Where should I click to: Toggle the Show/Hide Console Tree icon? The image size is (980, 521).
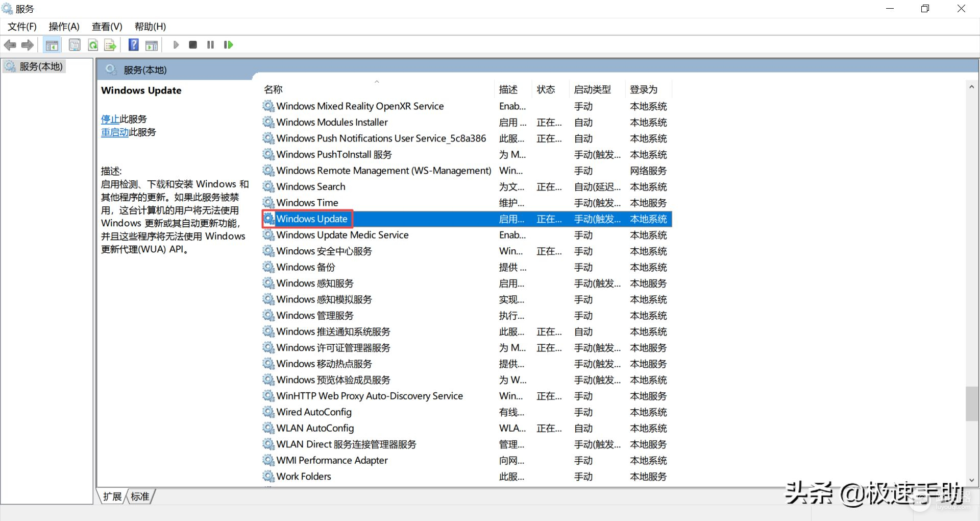click(52, 45)
